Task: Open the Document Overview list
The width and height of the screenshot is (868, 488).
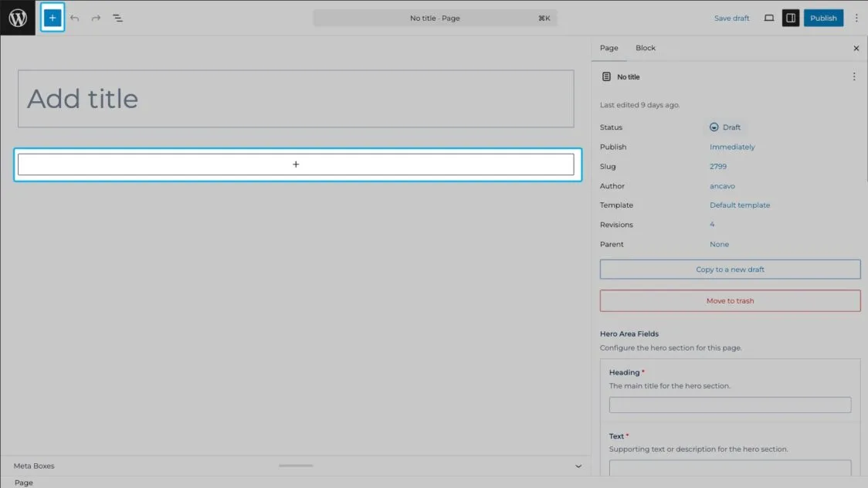Action: coord(118,18)
